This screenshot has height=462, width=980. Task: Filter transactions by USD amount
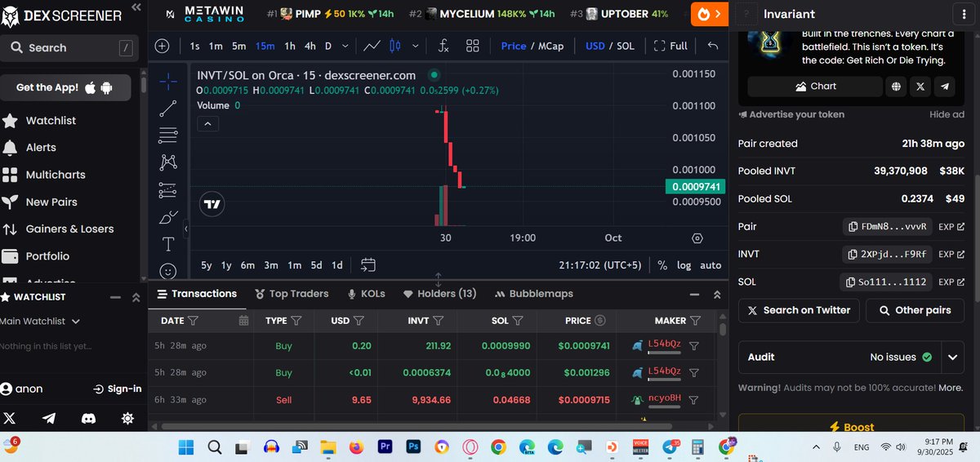tap(359, 321)
